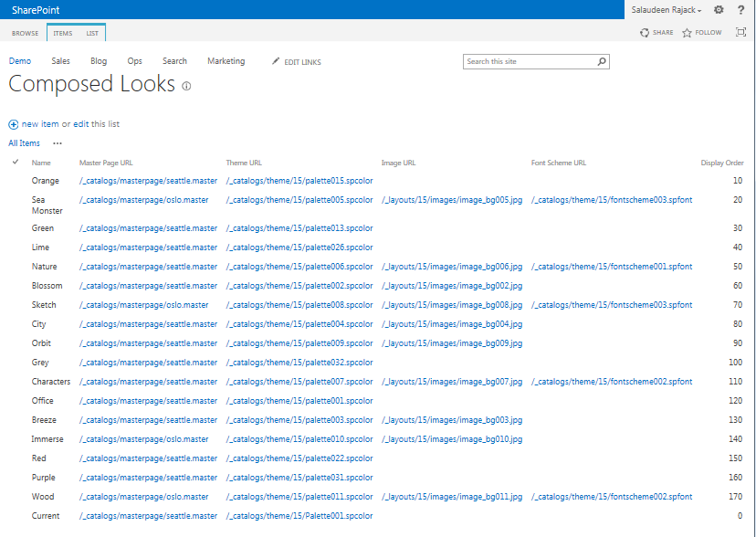756x537 pixels.
Task: Open Immerse row oslo.master link
Action: (143, 439)
